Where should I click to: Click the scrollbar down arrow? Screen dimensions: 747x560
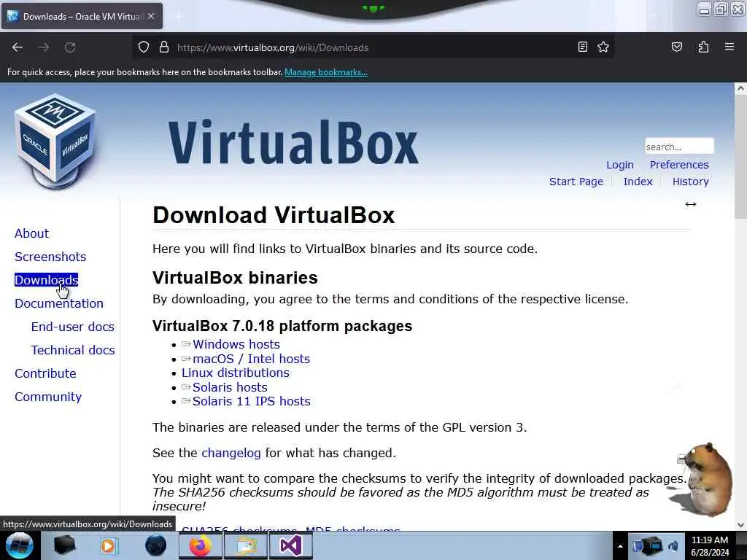[740, 524]
